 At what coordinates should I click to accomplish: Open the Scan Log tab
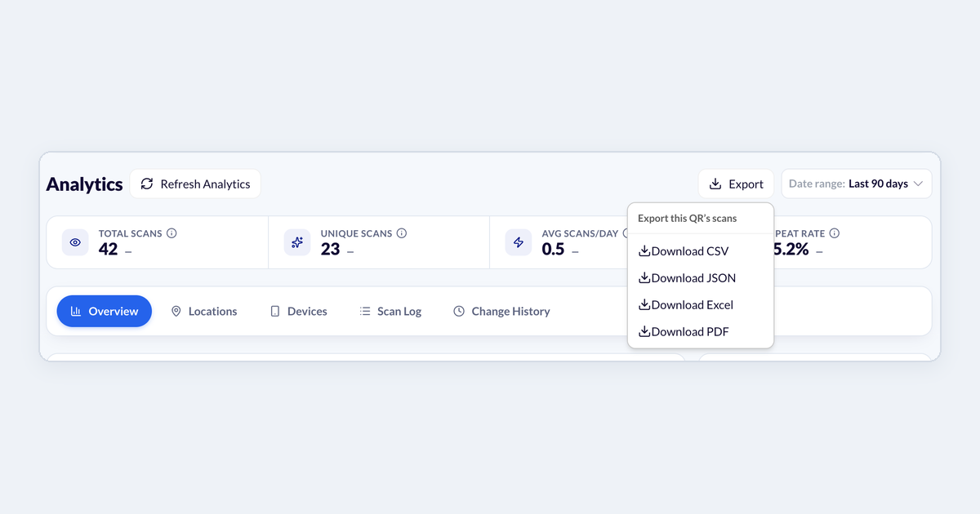click(391, 311)
